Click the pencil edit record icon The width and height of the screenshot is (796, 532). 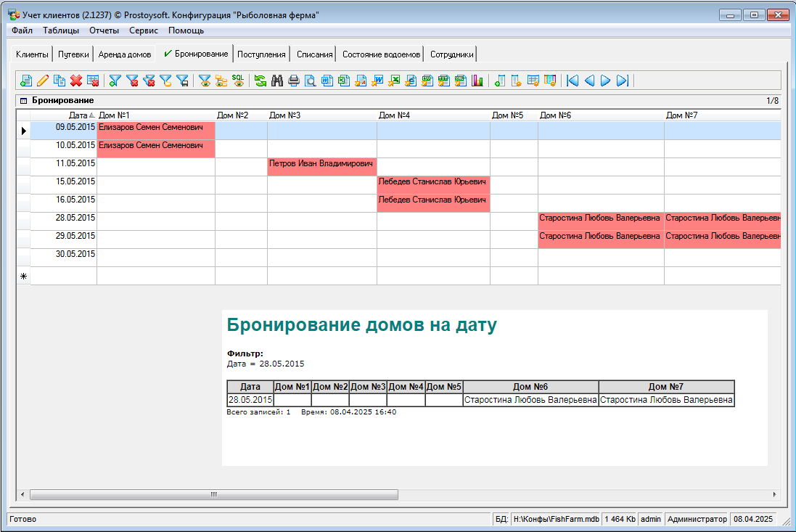point(43,81)
